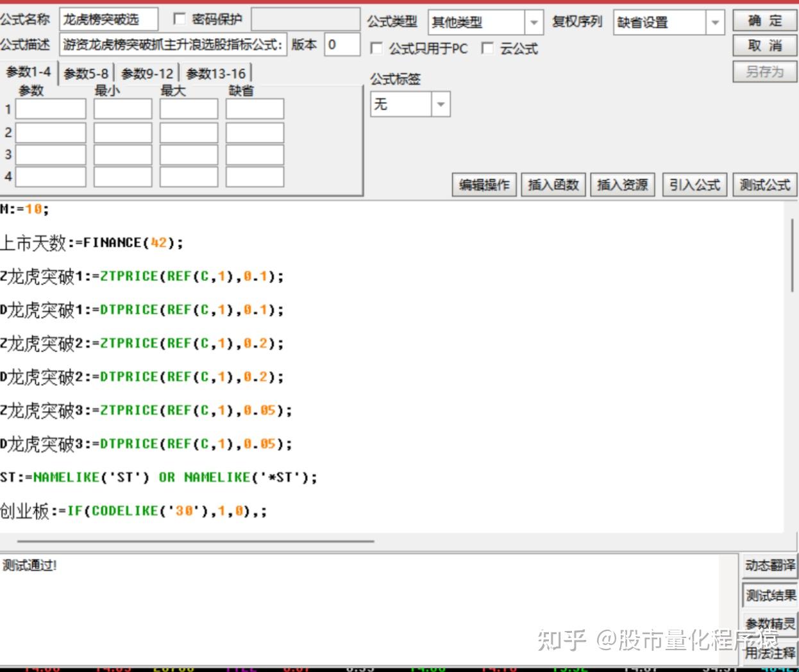Click the 取消 button
Viewport: 799px width, 672px height.
[764, 46]
